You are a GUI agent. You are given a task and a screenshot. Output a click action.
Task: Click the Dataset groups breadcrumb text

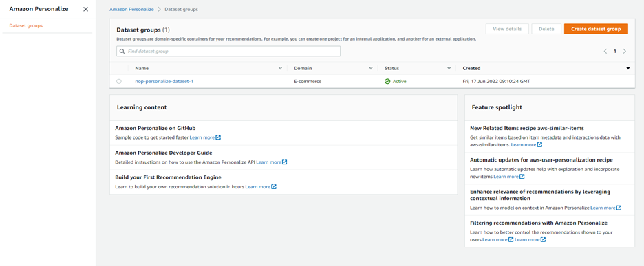coord(181,9)
